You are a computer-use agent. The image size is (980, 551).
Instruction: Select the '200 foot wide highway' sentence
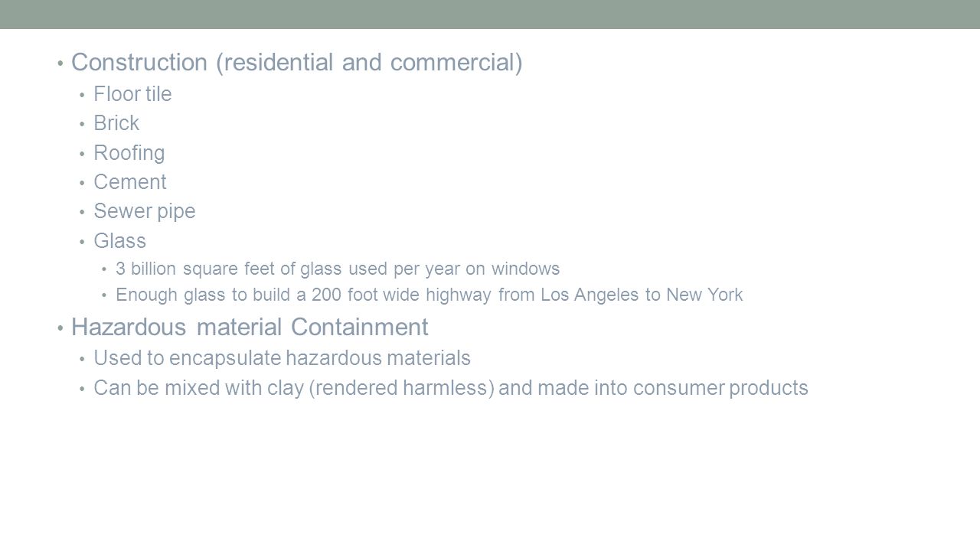pos(430,295)
